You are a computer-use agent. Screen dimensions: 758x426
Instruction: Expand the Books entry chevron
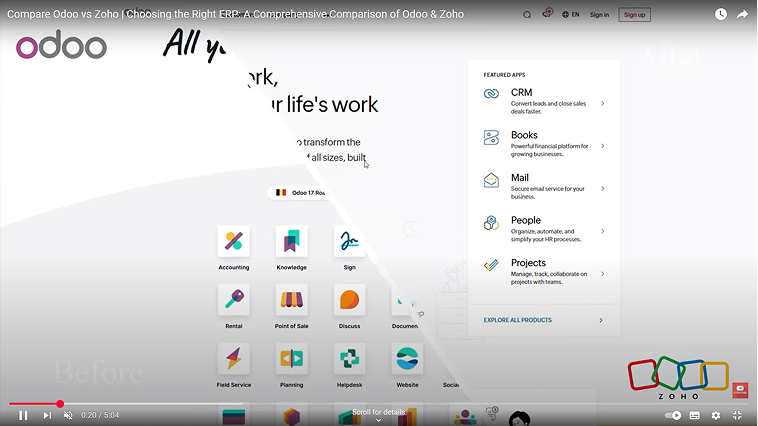click(602, 146)
